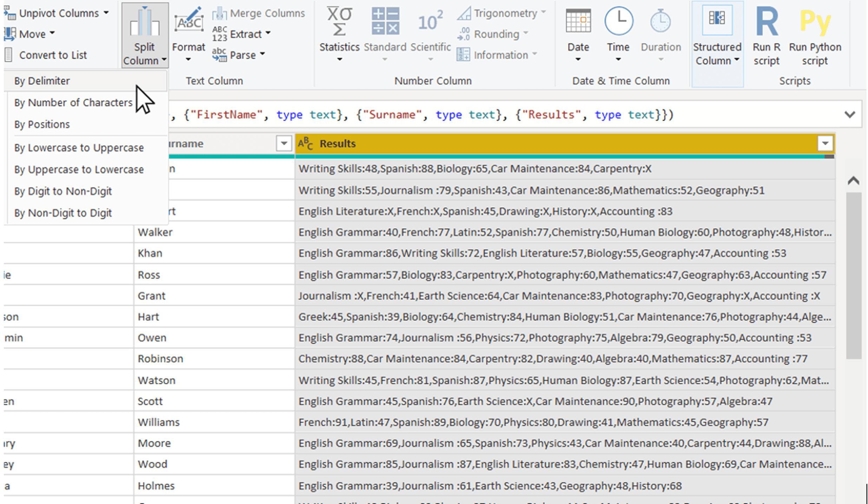The width and height of the screenshot is (868, 504).
Task: Expand the formula bar with the chevron
Action: [850, 114]
